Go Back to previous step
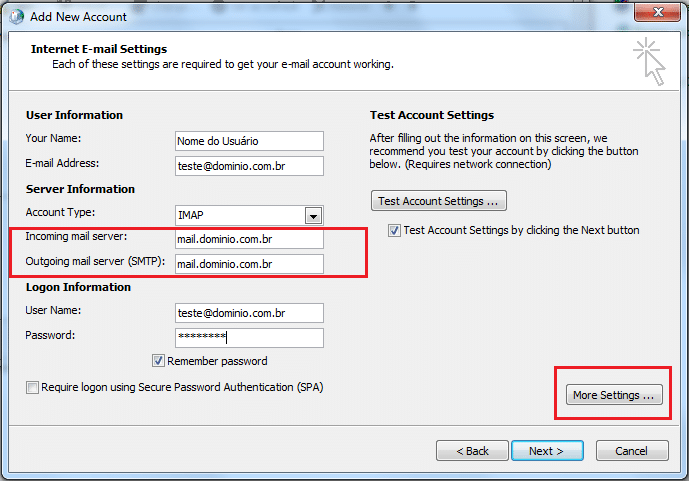689x481 pixels. click(x=472, y=451)
